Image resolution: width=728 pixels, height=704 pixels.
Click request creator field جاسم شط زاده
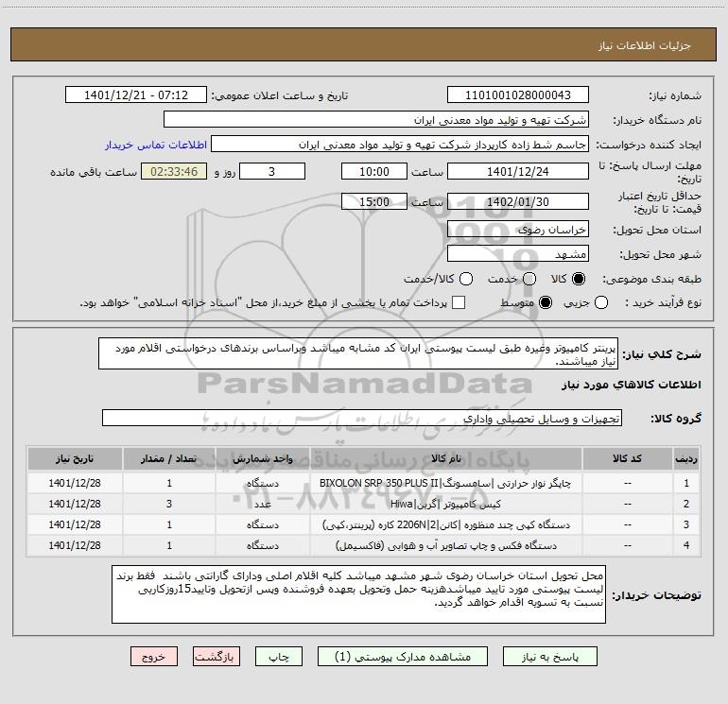click(400, 144)
